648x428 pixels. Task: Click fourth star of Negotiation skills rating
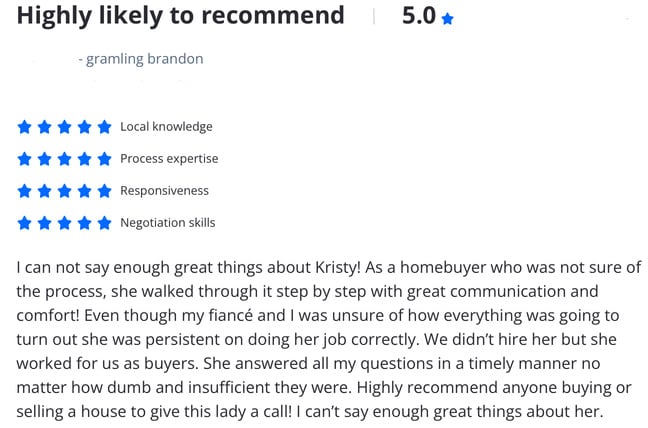coord(84,223)
